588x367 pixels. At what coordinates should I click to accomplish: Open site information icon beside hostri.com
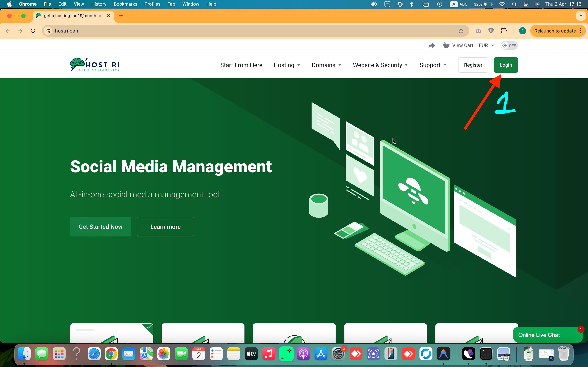click(x=48, y=31)
